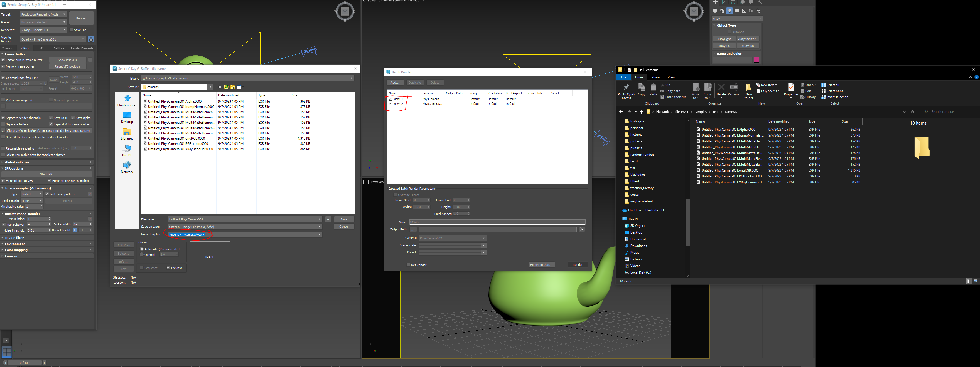Click Select all in Explorer ribbon

830,85
